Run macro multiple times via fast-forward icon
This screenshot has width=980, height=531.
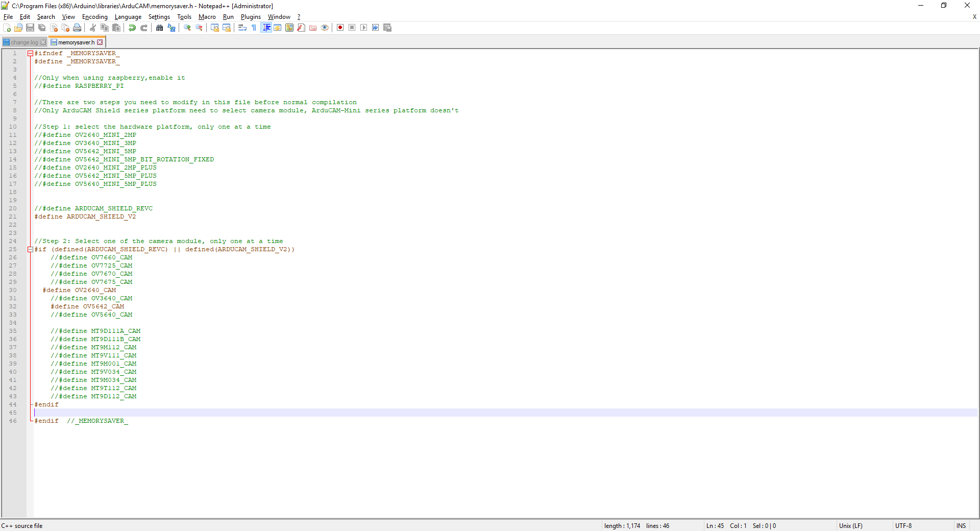[x=376, y=28]
